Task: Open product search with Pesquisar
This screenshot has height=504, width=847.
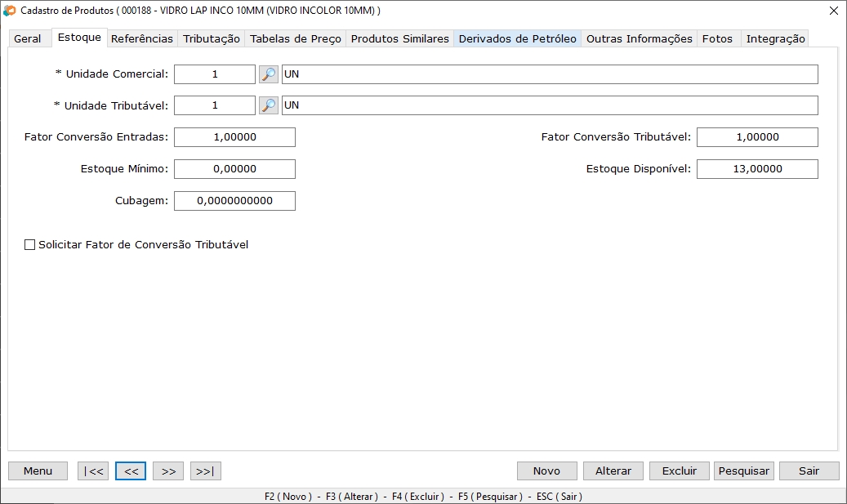Action: 743,471
